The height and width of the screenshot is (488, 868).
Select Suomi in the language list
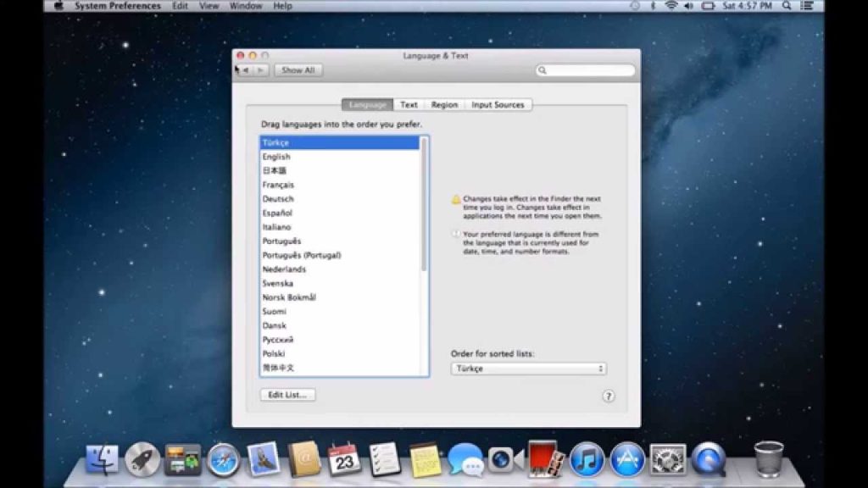point(339,312)
